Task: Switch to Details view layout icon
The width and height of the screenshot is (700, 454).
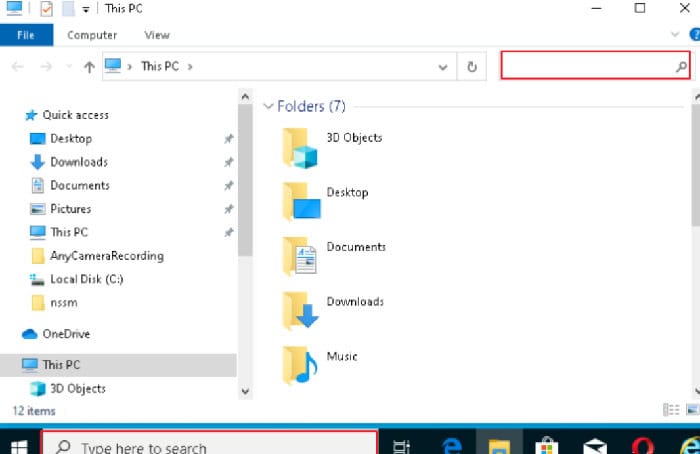Action: (671, 409)
